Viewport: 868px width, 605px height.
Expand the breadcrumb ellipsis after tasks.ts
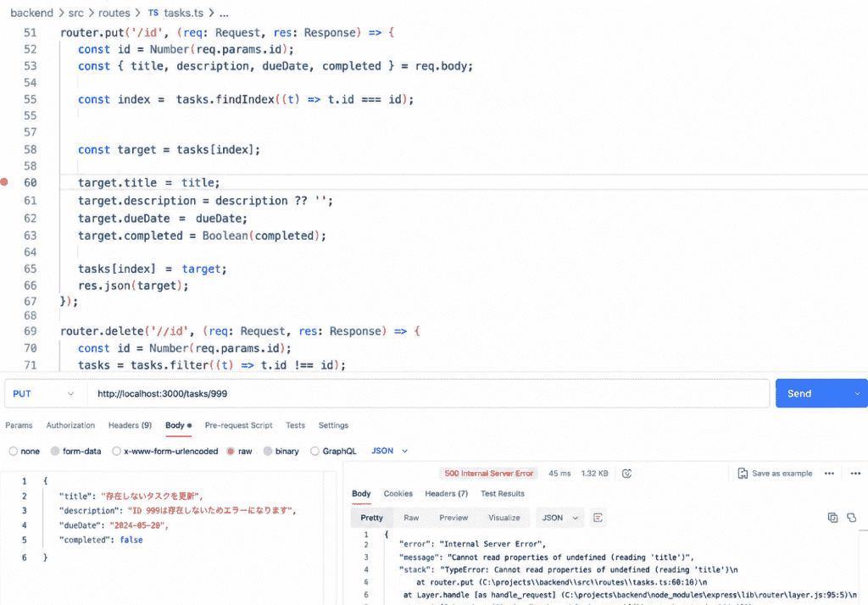tap(224, 14)
